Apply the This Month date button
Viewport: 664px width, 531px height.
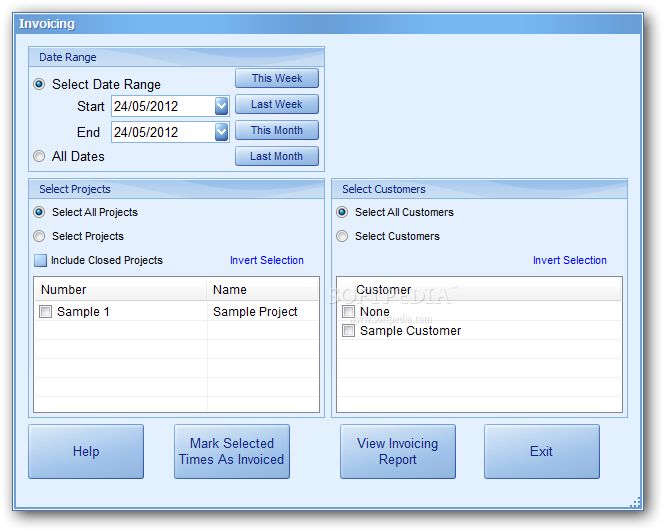pos(277,130)
